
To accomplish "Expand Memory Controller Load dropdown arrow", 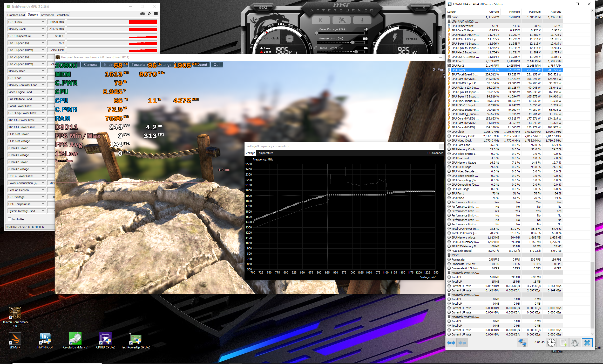I will click(43, 85).
